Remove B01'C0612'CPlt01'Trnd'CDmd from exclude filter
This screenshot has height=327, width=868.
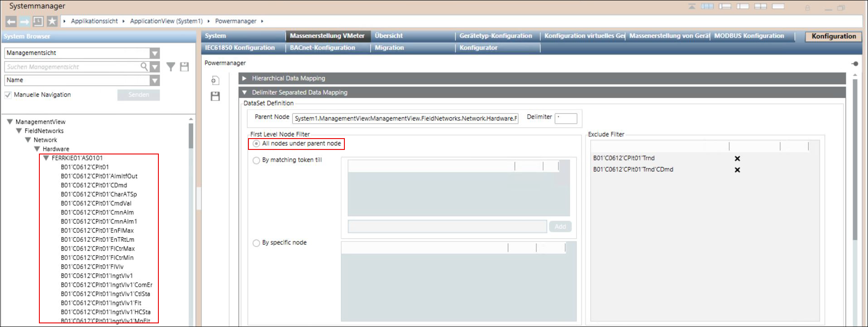[737, 170]
